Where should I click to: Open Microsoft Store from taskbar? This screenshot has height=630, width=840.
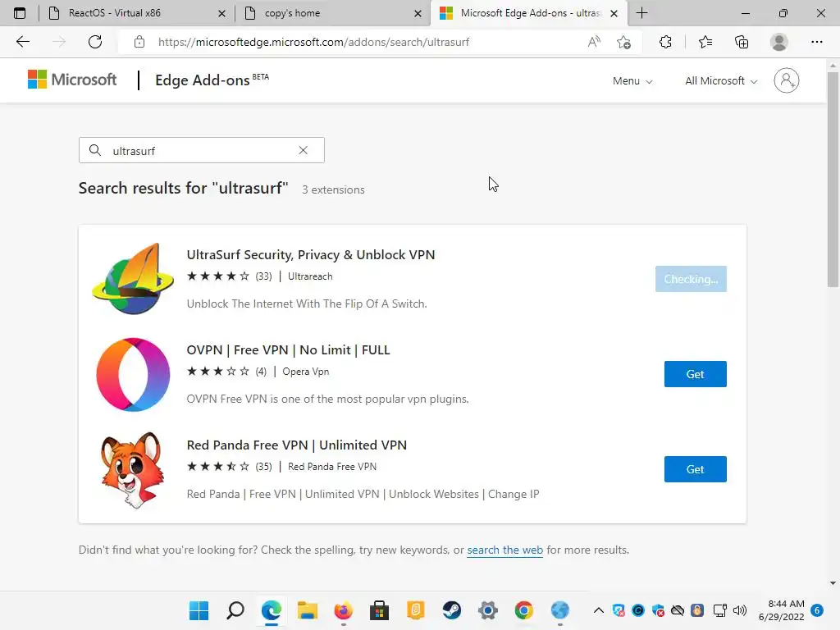click(x=379, y=610)
